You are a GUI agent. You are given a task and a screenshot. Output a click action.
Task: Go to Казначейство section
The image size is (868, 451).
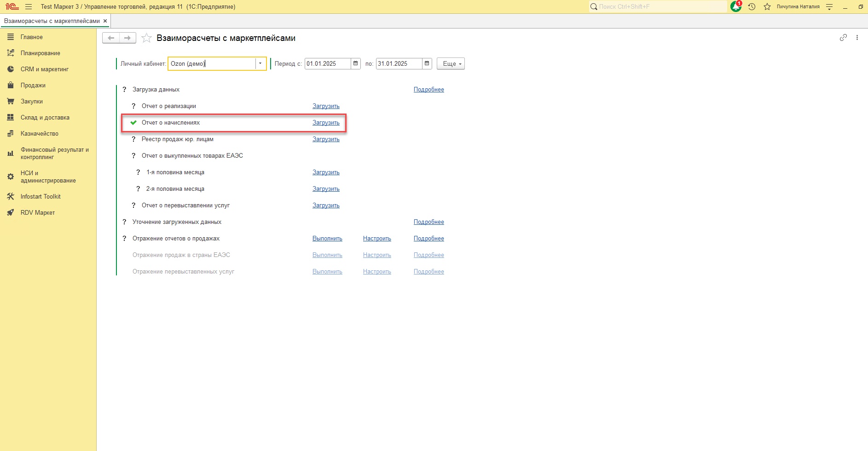(39, 134)
